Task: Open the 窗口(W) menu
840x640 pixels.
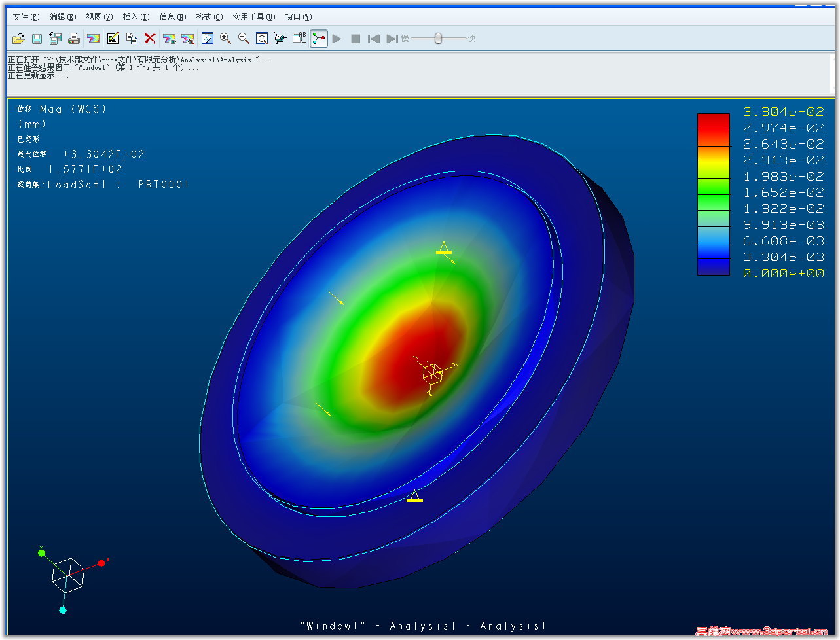Action: click(x=299, y=17)
